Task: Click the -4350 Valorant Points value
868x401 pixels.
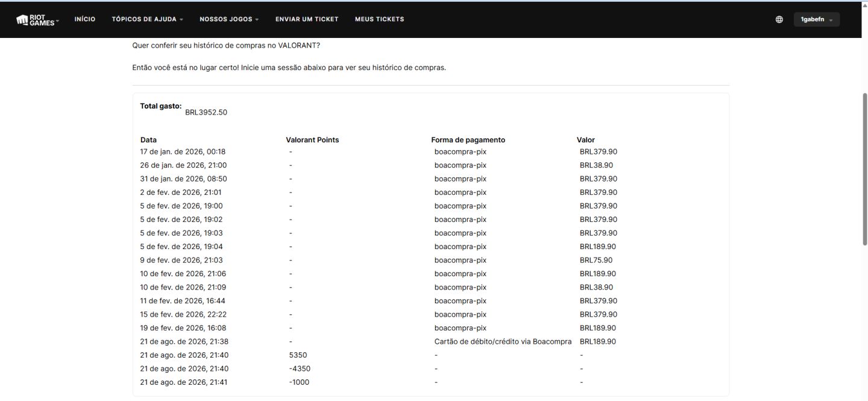Action: pyautogui.click(x=300, y=369)
